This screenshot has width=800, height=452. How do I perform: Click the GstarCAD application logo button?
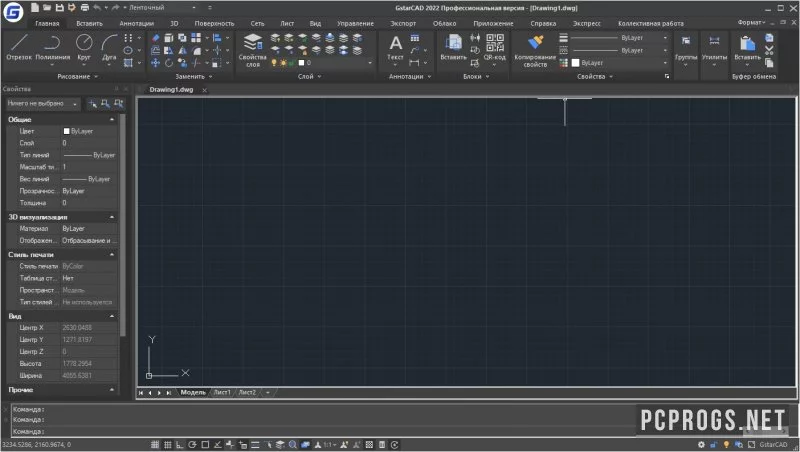tap(13, 12)
